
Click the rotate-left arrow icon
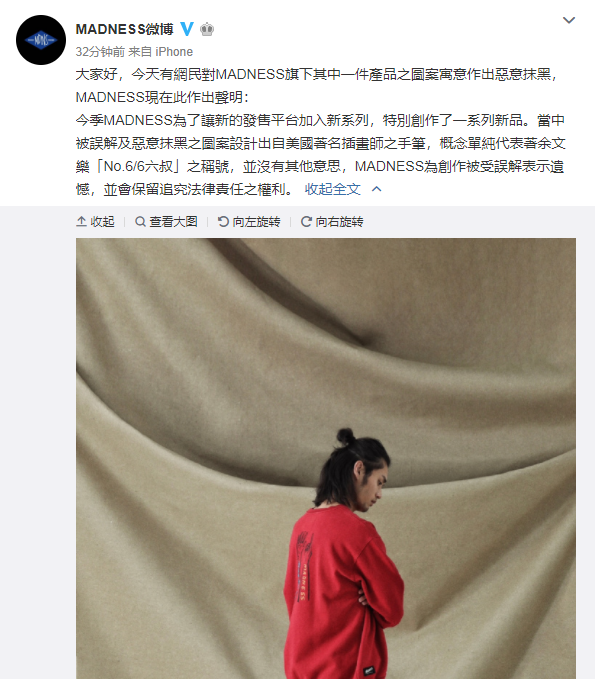tap(223, 222)
